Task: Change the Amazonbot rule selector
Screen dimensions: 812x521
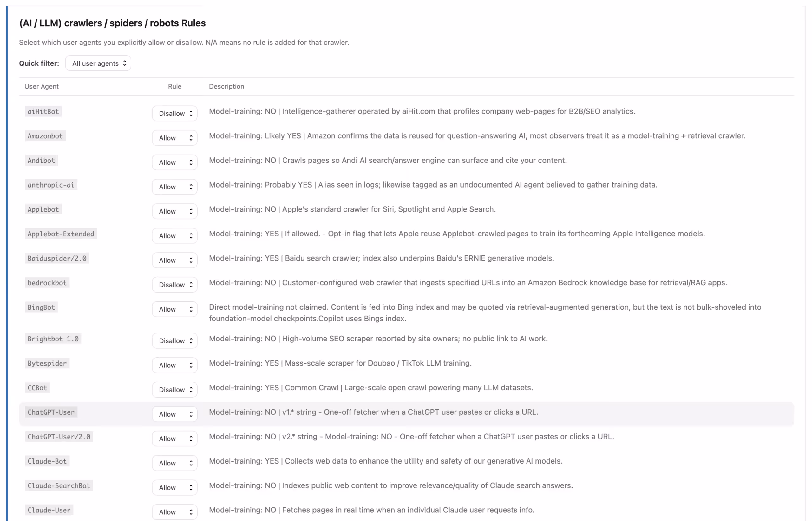Action: point(174,138)
